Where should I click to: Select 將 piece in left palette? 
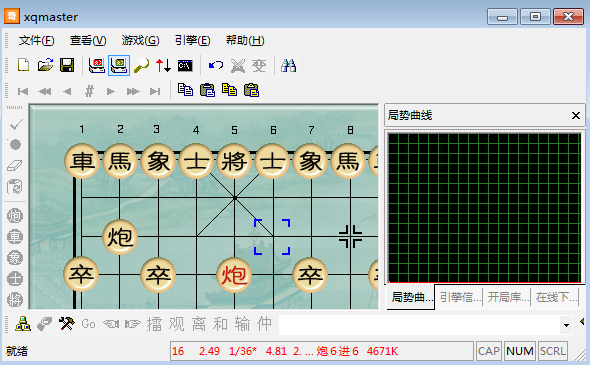(x=15, y=300)
